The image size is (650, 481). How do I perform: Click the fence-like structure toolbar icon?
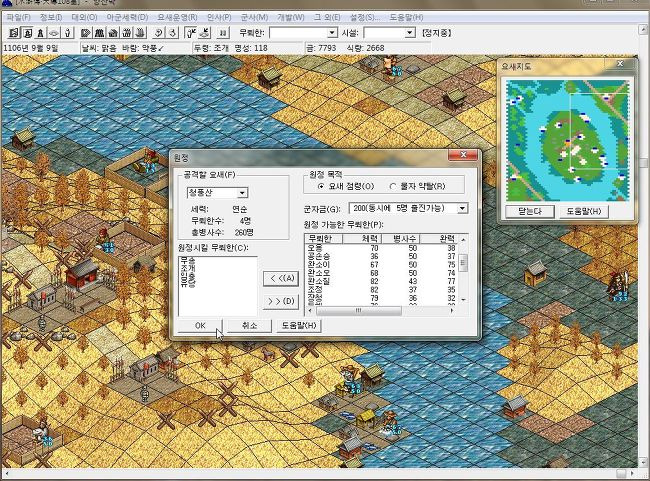127,33
